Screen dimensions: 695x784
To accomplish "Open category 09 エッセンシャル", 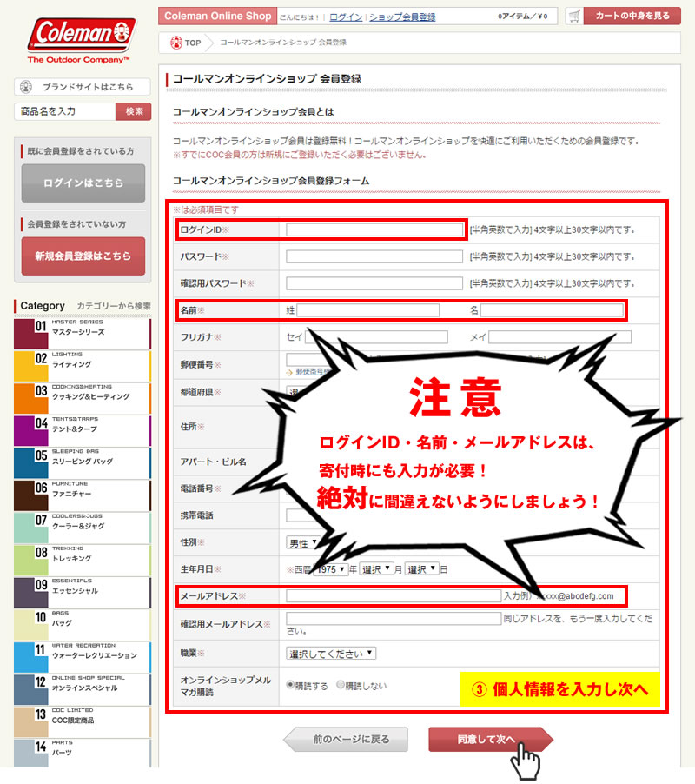I will pos(83,593).
